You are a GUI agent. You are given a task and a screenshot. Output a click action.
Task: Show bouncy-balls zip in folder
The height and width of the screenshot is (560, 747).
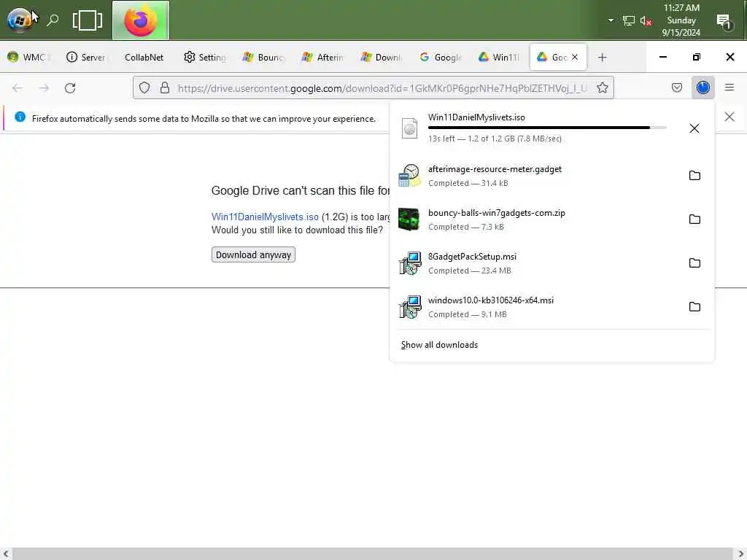[694, 219]
